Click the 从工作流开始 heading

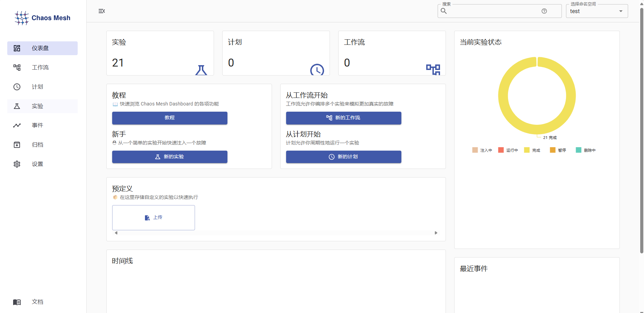click(307, 95)
